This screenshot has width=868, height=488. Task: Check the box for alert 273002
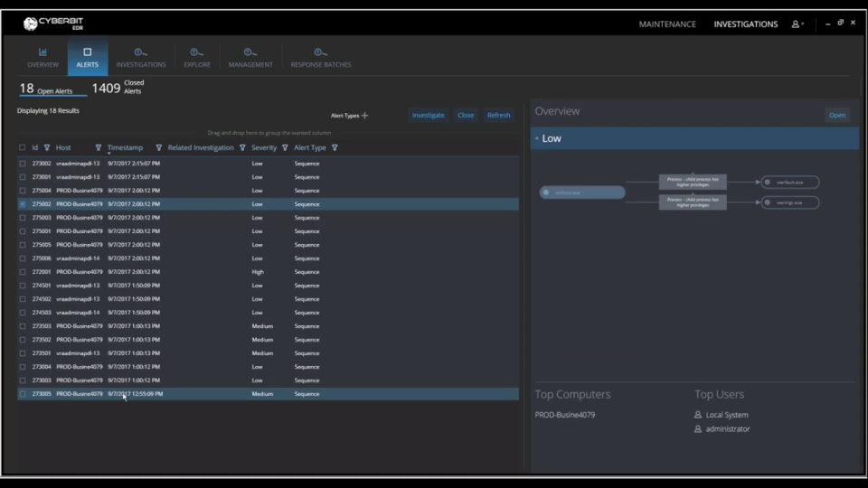pyautogui.click(x=23, y=164)
